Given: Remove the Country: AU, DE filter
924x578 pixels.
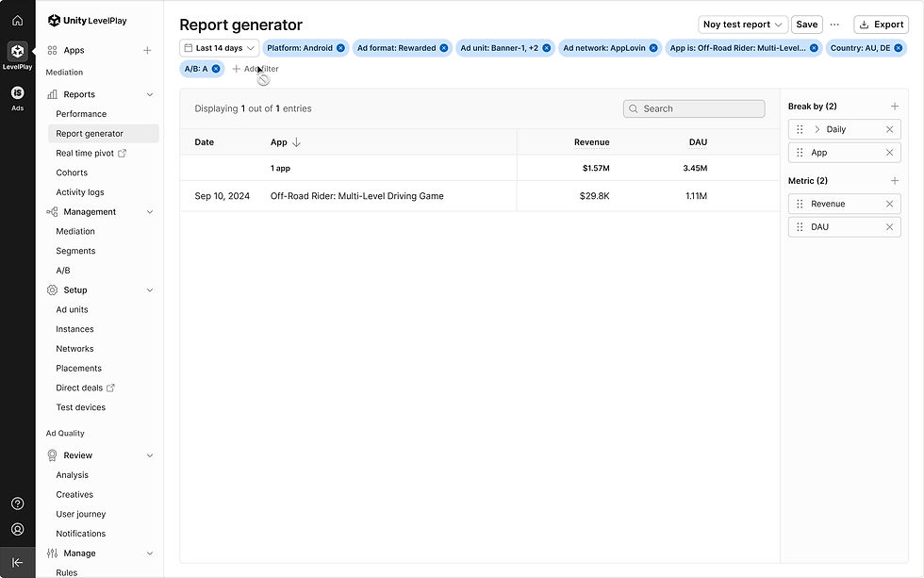Looking at the screenshot, I should click(x=898, y=48).
